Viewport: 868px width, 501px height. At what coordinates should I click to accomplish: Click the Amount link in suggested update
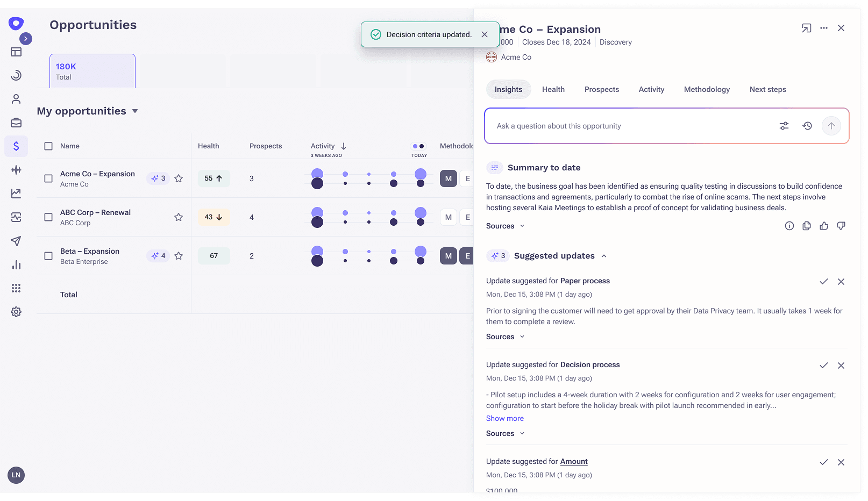tap(573, 461)
